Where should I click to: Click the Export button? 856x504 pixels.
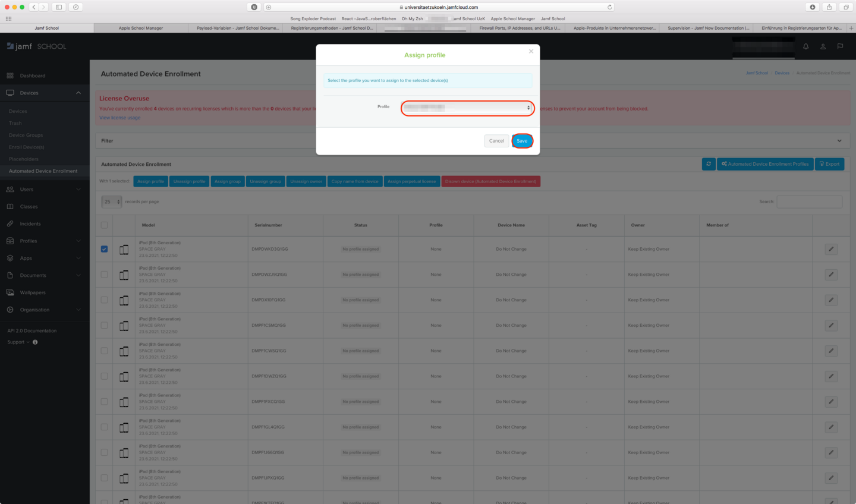829,164
